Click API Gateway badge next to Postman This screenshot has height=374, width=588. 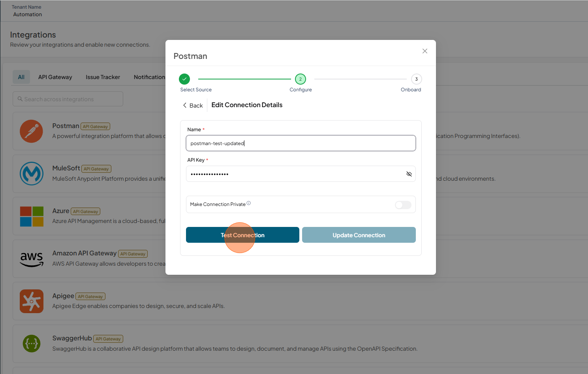[x=96, y=127]
